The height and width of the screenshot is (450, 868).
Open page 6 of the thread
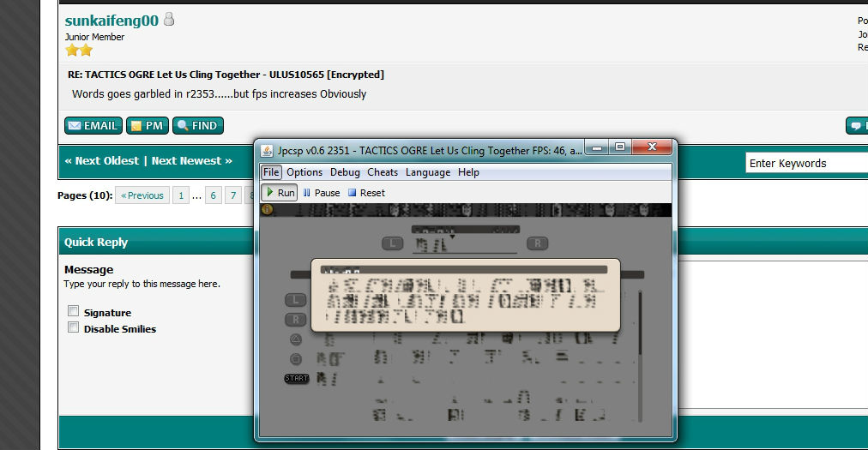[x=213, y=195]
